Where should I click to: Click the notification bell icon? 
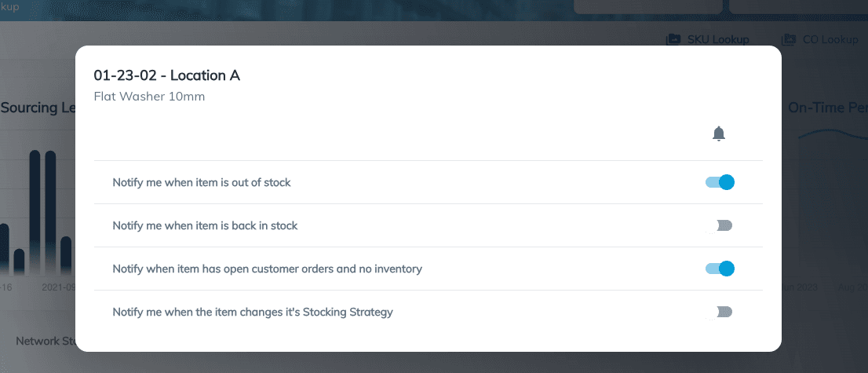[719, 133]
